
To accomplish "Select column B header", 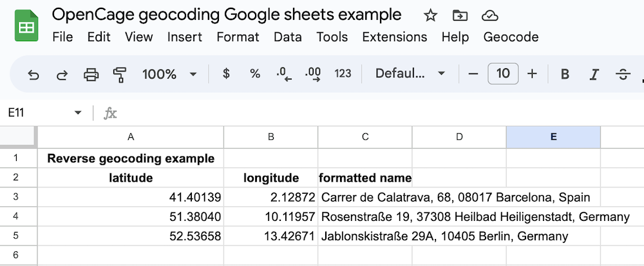I will tap(270, 137).
